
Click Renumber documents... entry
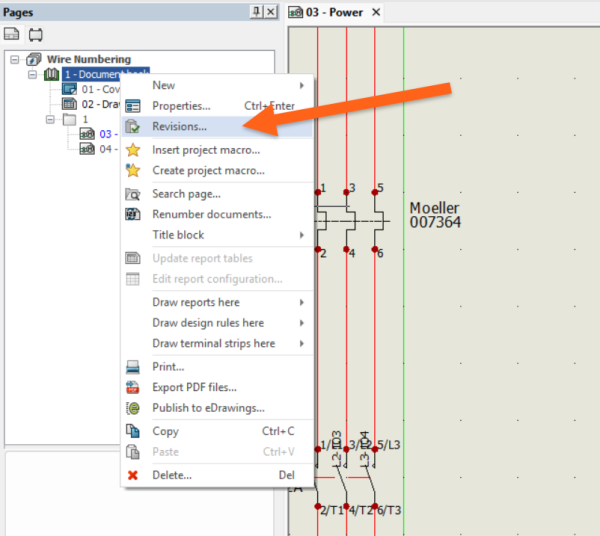coord(217,214)
